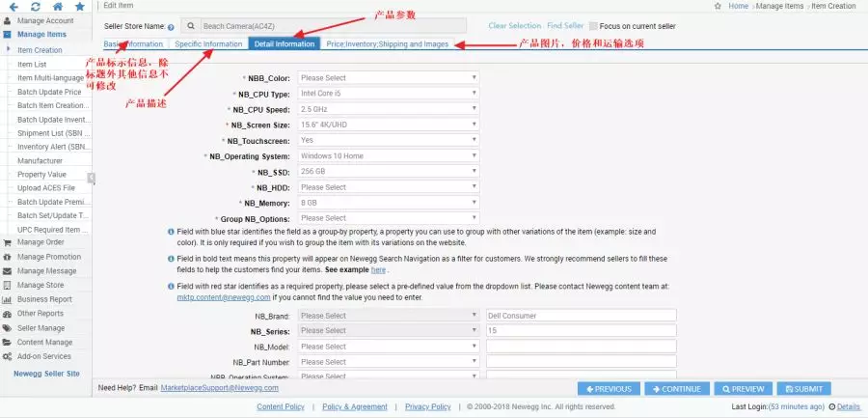Image resolution: width=868 pixels, height=418 pixels.
Task: Collapse the sidebar using the handle arrow
Action: pyautogui.click(x=92, y=178)
